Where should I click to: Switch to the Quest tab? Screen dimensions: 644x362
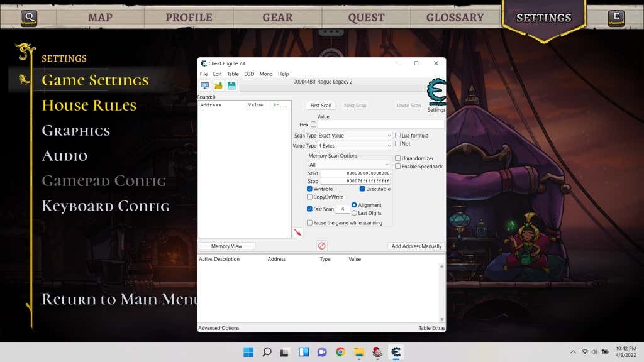click(x=366, y=17)
